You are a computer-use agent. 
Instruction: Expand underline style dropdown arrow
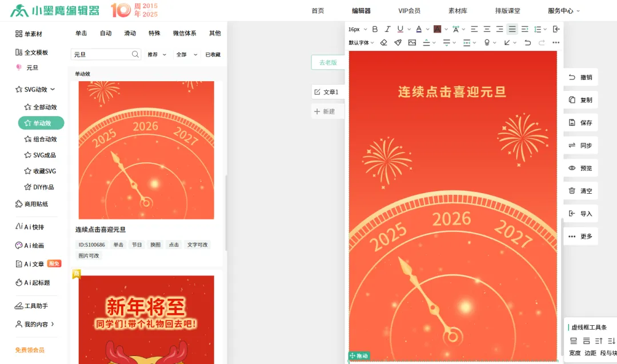[x=409, y=30]
